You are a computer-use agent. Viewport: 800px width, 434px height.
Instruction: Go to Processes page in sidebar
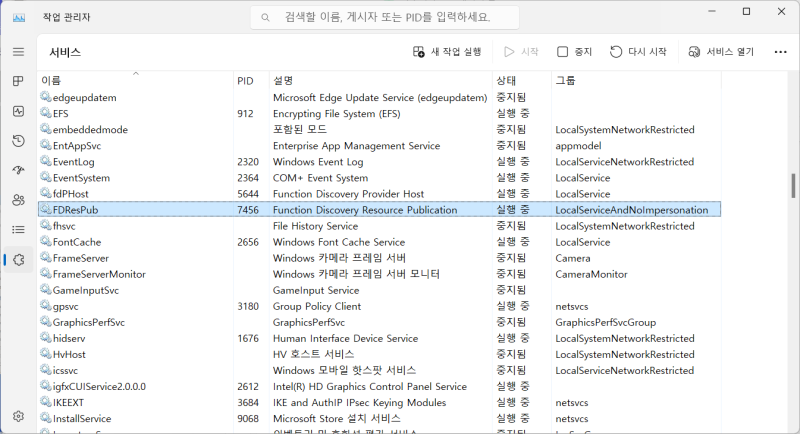(x=18, y=81)
